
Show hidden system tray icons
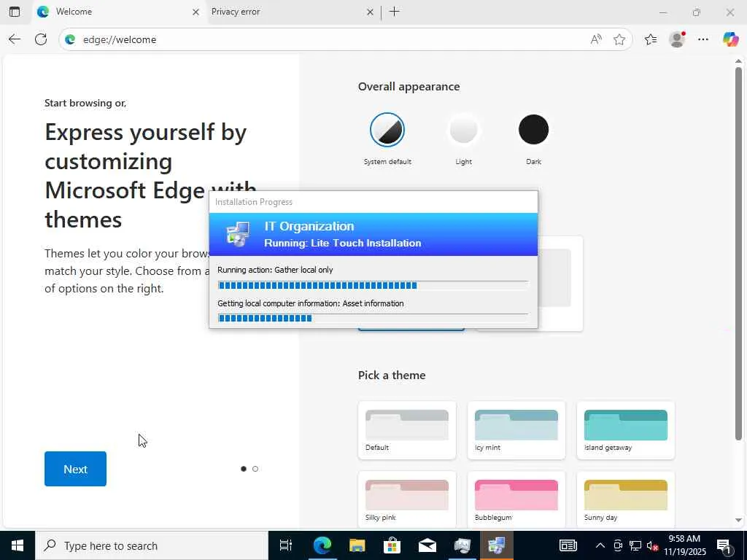pyautogui.click(x=600, y=545)
